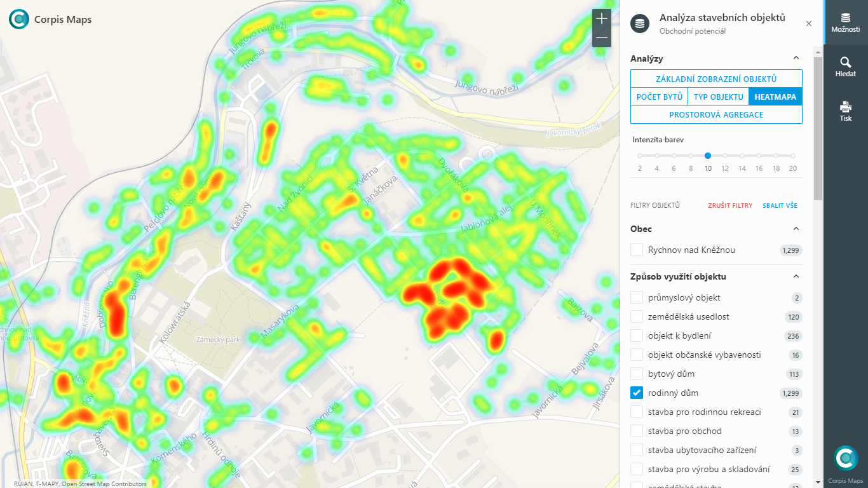The image size is (868, 488).
Task: Enable the Rychnov nad Kněžnou filter
Action: click(x=637, y=250)
